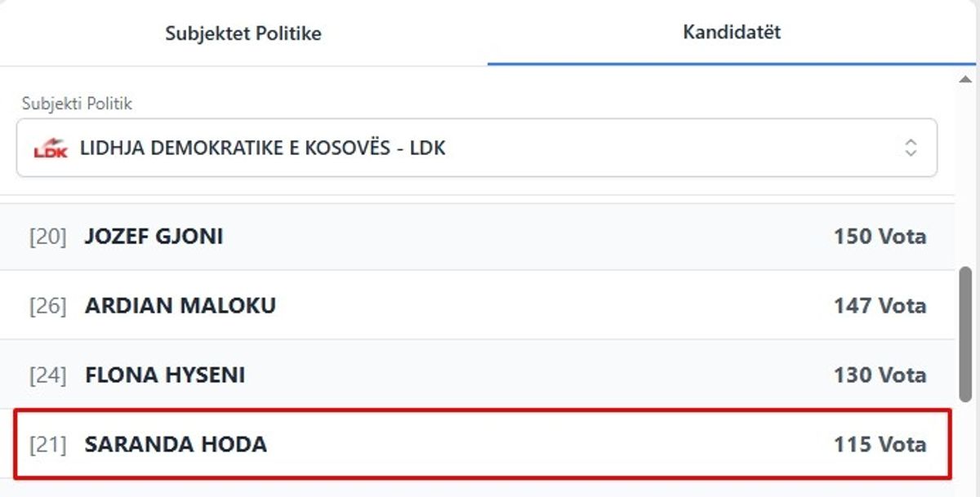Open the Flona Hyseni candidate row
The image size is (980, 497).
click(x=164, y=375)
